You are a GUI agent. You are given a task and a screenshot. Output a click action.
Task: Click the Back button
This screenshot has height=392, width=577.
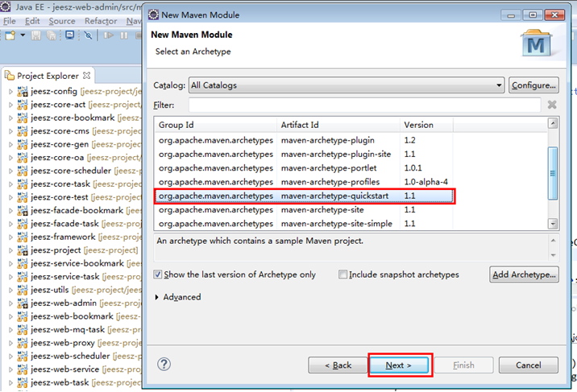(x=338, y=365)
